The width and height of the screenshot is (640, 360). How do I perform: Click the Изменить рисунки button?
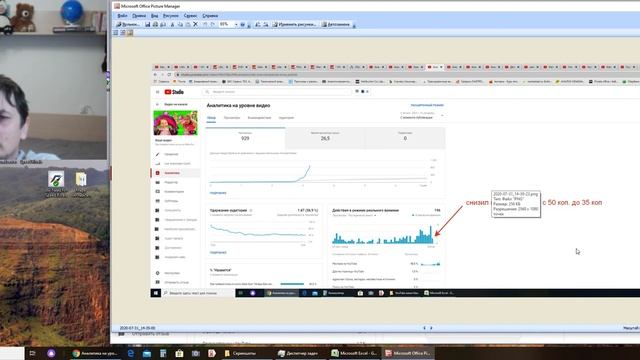[294, 24]
